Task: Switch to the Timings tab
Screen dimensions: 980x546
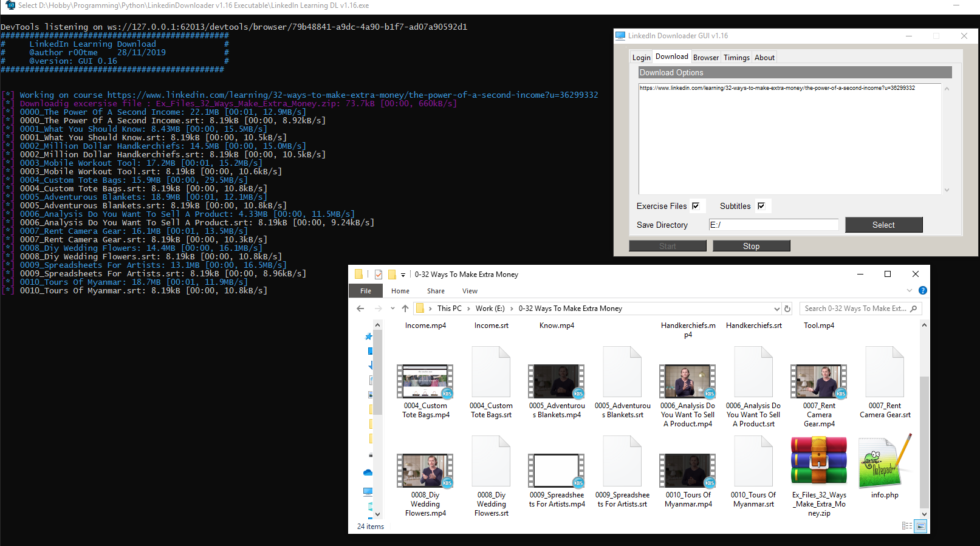Action: click(x=736, y=58)
